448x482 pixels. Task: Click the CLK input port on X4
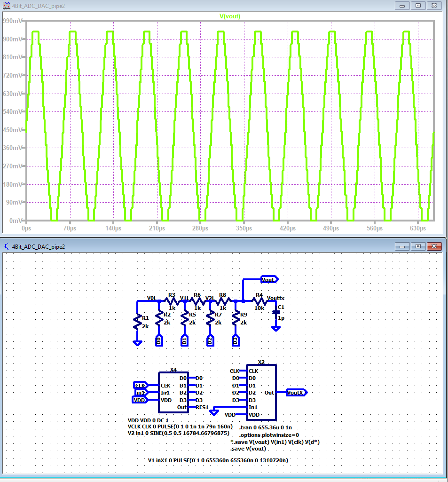140,385
